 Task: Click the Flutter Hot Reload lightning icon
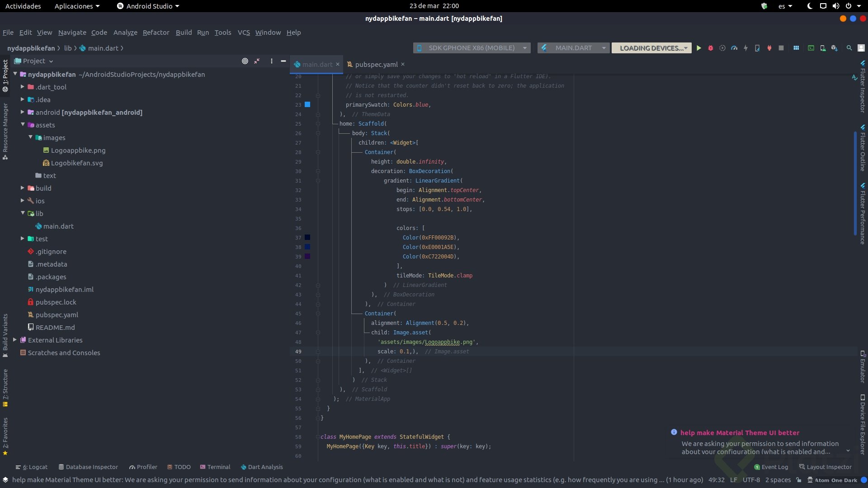point(745,48)
